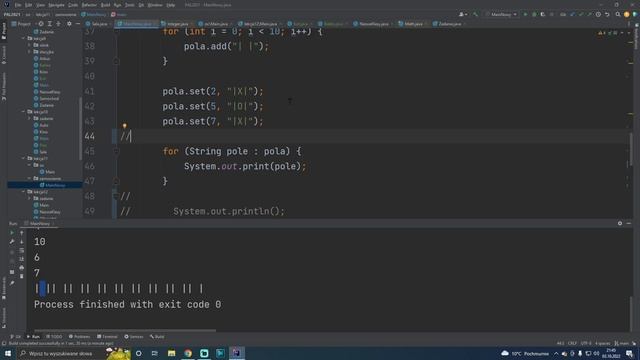The image size is (640, 360).
Task: Open Run panel settings gear
Action: [x=620, y=223]
